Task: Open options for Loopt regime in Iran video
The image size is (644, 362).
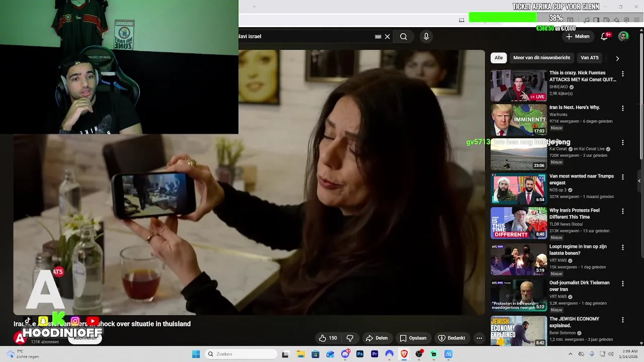Action: point(623,248)
